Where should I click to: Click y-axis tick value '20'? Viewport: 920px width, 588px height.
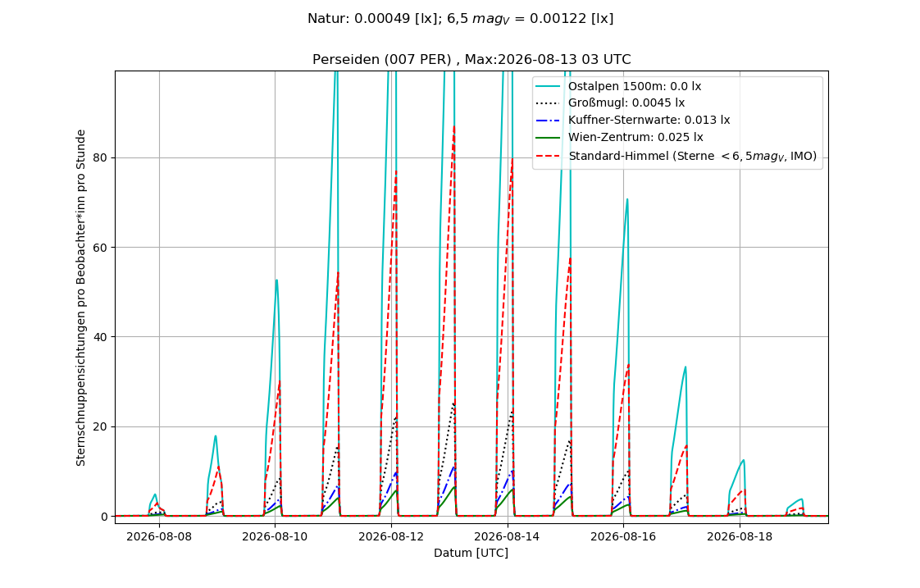(102, 427)
